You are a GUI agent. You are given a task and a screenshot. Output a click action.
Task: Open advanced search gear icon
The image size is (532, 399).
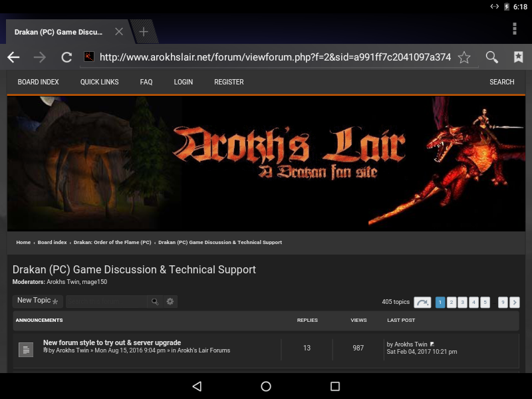pos(170,301)
